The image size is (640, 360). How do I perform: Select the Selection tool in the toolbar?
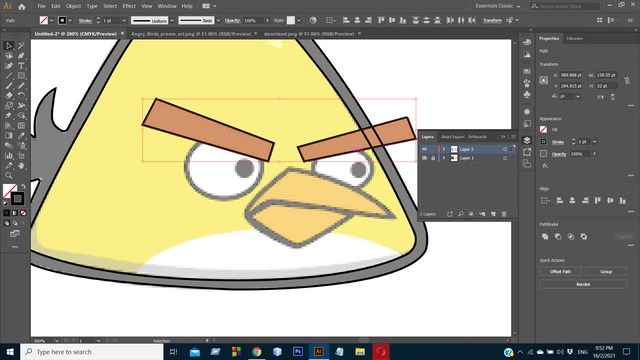[x=9, y=46]
